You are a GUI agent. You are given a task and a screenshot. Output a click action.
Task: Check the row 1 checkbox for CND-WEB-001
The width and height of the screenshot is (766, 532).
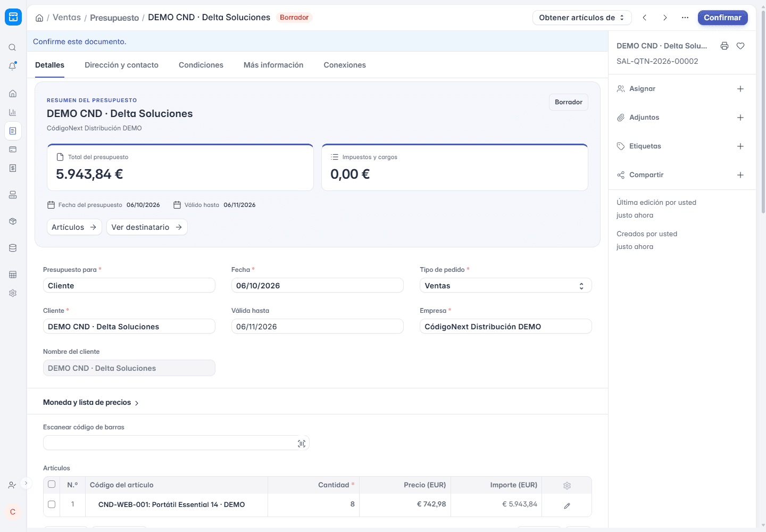52,504
